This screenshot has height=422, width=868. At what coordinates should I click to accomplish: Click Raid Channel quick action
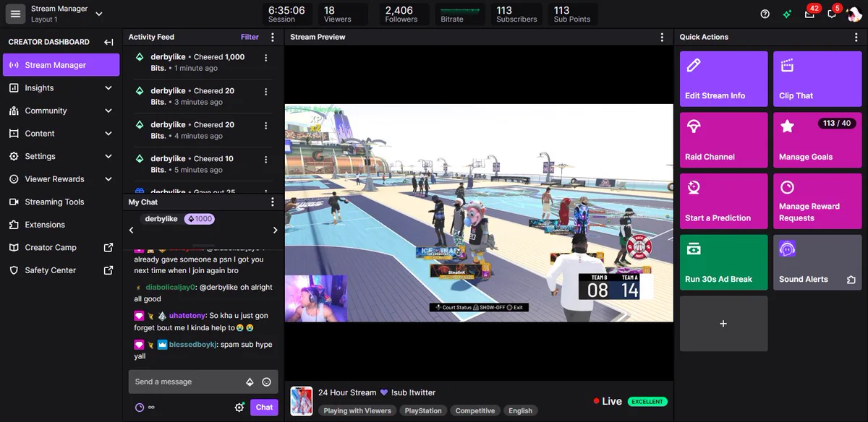pyautogui.click(x=723, y=140)
